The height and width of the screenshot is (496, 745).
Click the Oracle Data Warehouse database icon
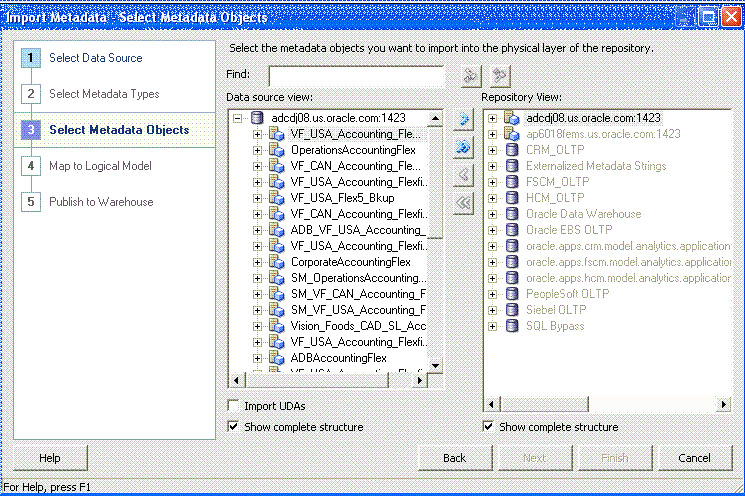click(512, 214)
